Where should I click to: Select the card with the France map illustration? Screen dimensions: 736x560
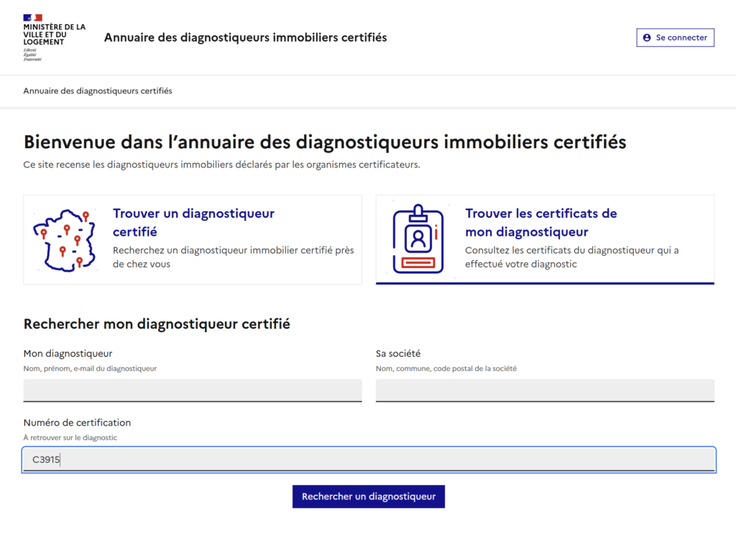[193, 239]
